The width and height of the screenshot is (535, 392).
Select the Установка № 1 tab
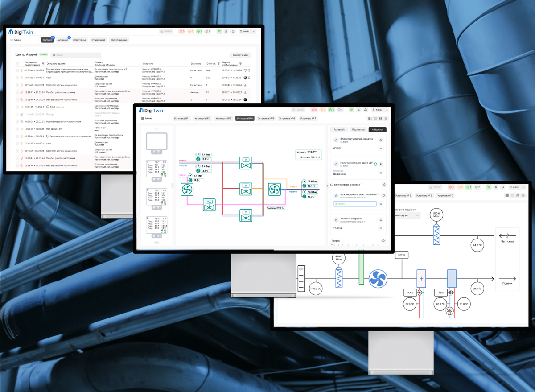coord(181,119)
